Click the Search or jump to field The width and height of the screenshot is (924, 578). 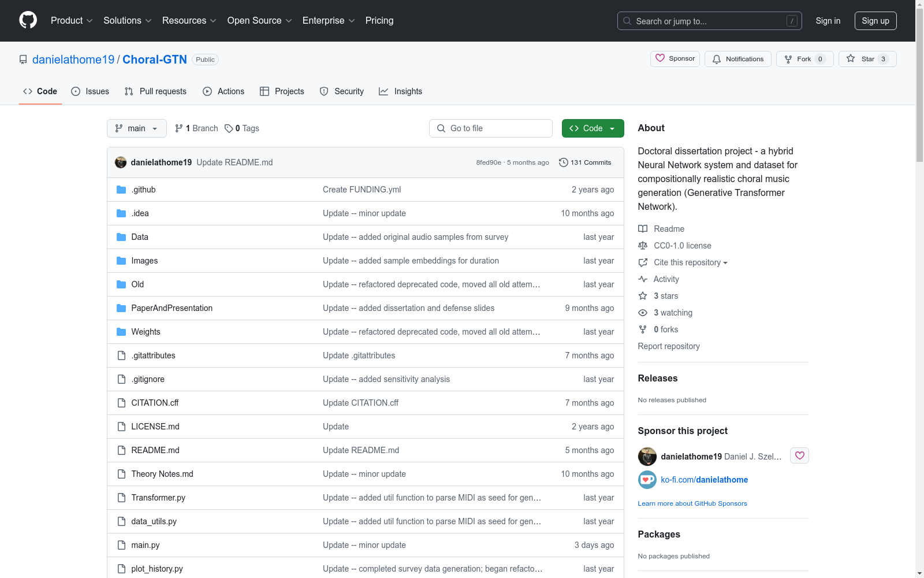click(x=710, y=21)
